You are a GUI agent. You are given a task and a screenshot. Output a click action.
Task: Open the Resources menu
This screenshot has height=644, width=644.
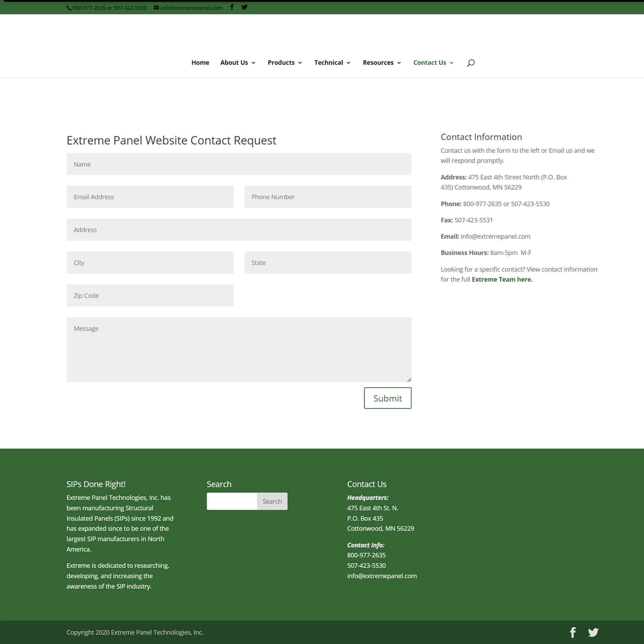(x=382, y=63)
